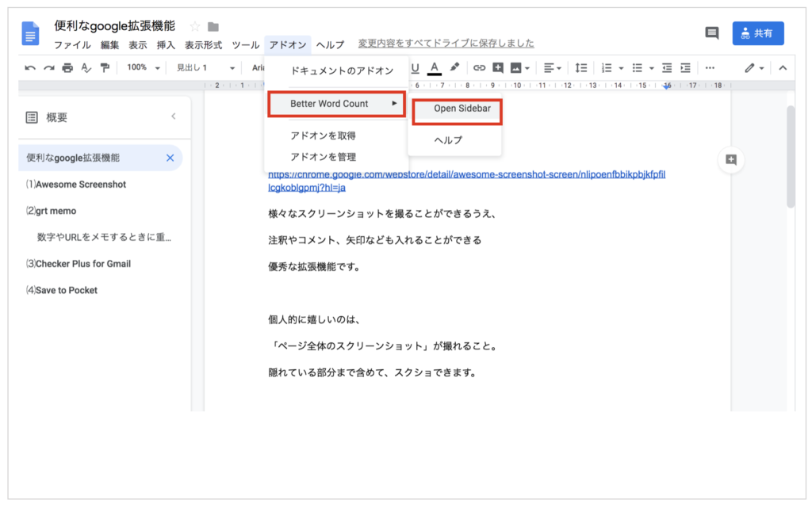
Task: Click the decrease indent icon
Action: (x=666, y=68)
